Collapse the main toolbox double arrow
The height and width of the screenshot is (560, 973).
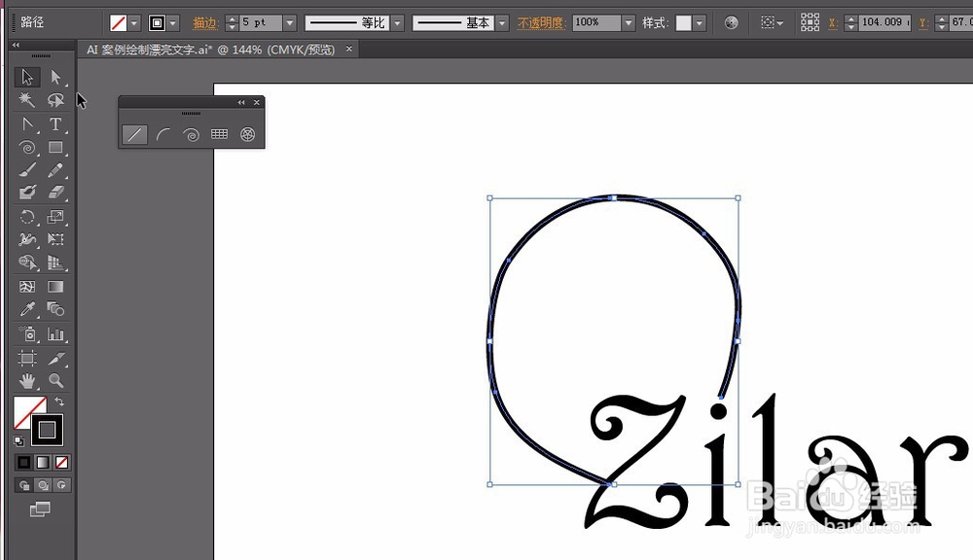[x=17, y=46]
